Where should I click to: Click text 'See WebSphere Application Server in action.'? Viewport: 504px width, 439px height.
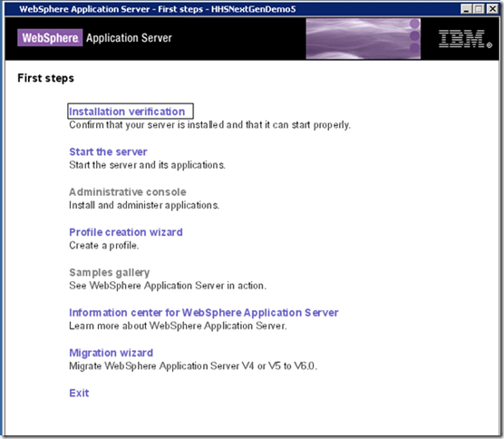tap(168, 286)
